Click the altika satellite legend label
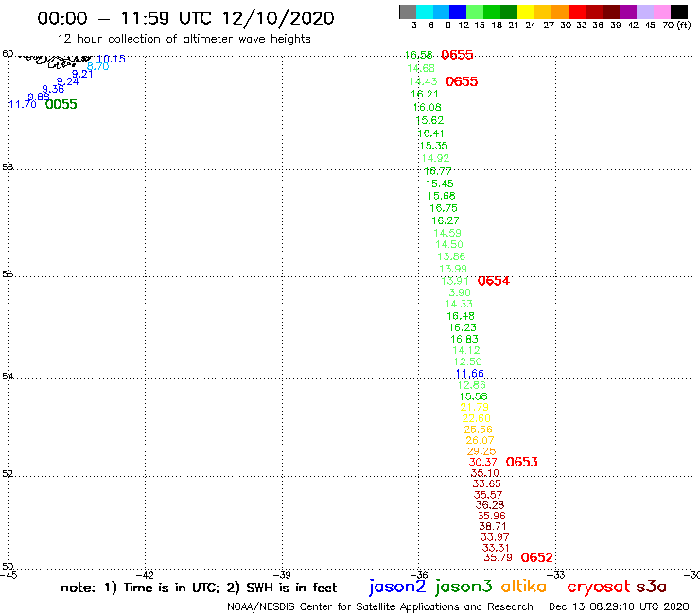The height and width of the screenshot is (615, 700). tap(524, 587)
